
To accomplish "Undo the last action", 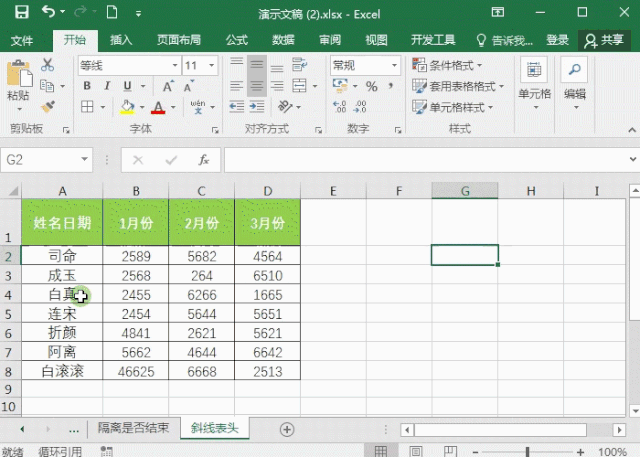I will pos(48,12).
